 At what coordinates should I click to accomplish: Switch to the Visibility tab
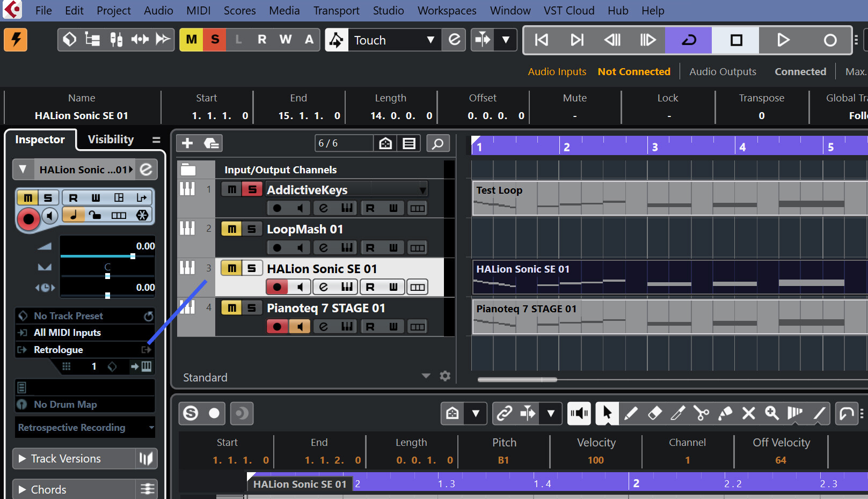[111, 140]
